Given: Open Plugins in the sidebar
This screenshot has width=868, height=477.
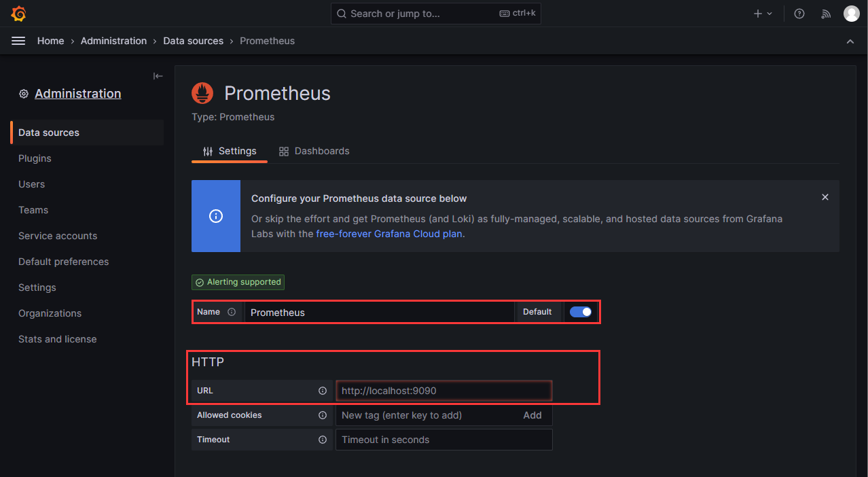Looking at the screenshot, I should coord(35,158).
